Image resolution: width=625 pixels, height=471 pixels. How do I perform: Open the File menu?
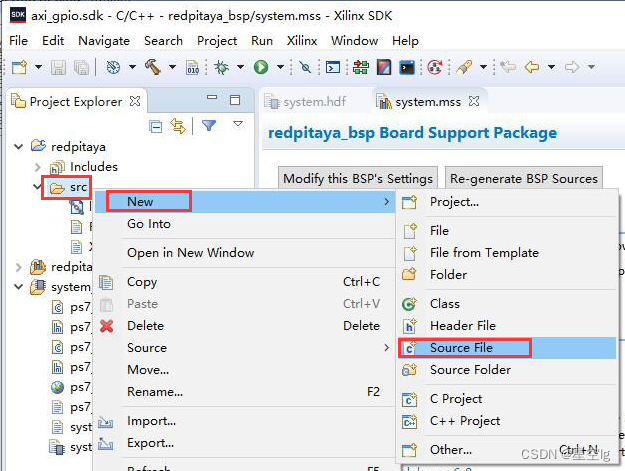[18, 41]
